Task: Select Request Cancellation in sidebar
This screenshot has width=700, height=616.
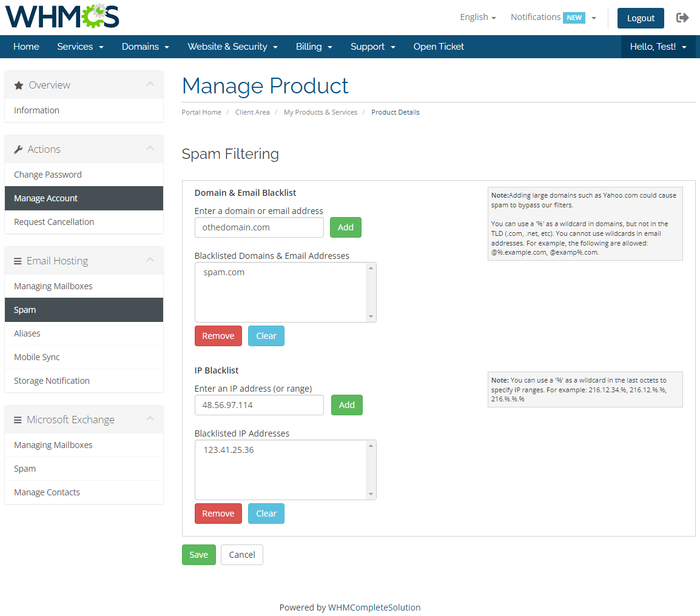Action: (x=84, y=222)
